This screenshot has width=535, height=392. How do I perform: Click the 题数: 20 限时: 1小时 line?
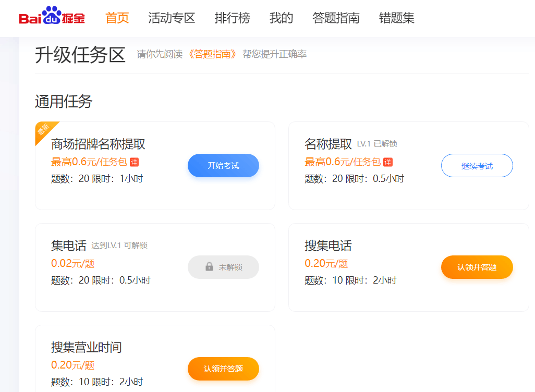[x=97, y=179]
